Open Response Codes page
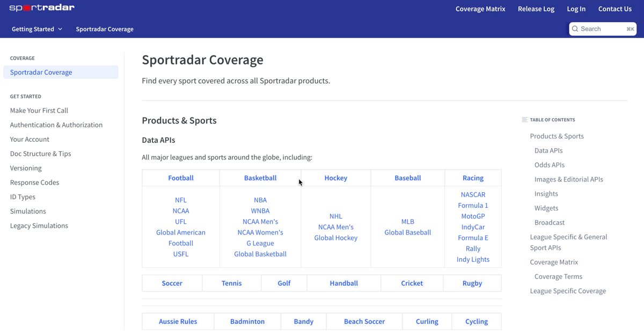Viewport: 644px width, 335px height. coord(34,183)
